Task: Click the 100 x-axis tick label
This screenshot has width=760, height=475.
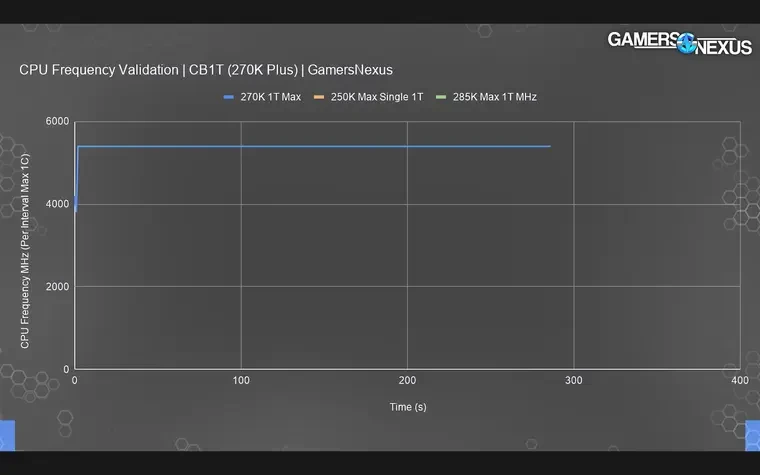Action: 241,380
